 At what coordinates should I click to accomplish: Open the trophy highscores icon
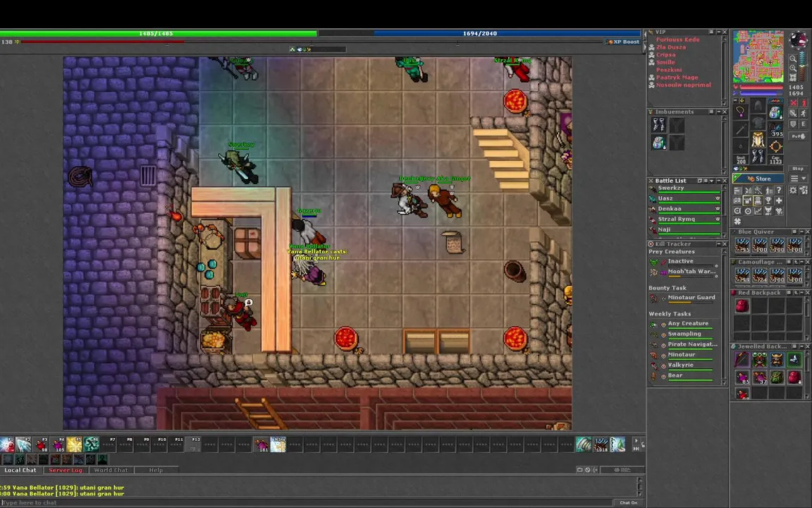[x=768, y=200]
